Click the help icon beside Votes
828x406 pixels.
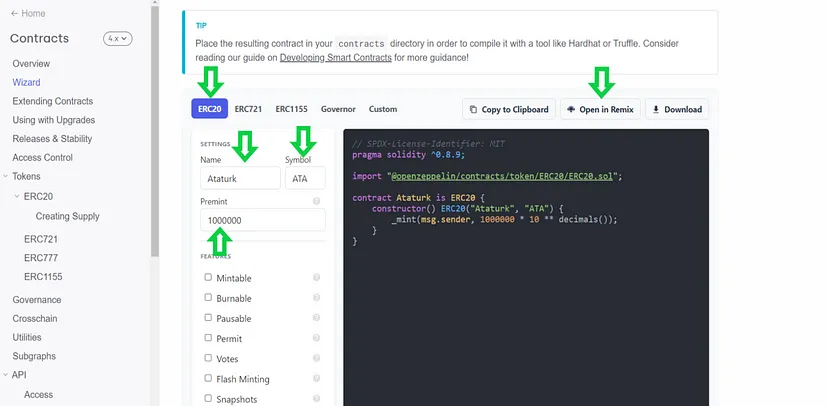click(x=316, y=359)
